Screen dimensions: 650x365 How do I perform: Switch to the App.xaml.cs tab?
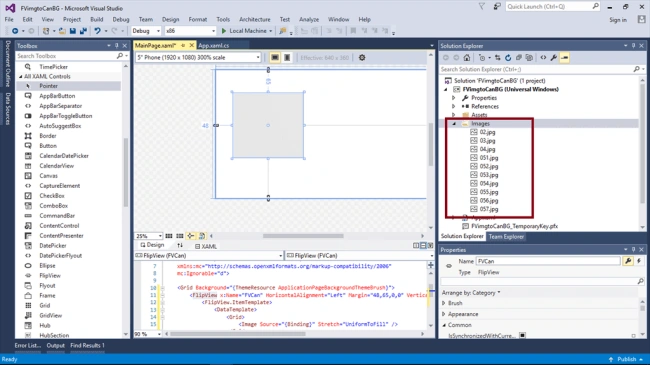[x=213, y=46]
